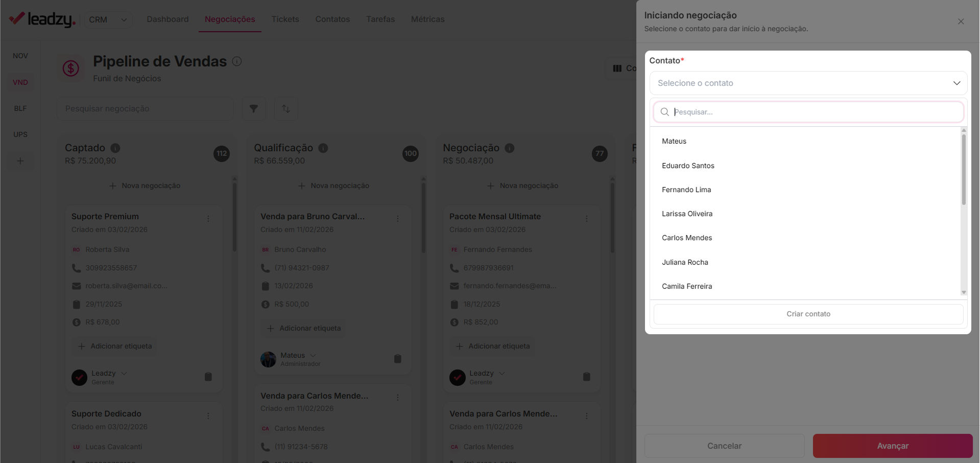Expand Leadzy owner dropdown on Pacote Mensal Ultimate
980x463 pixels.
click(502, 374)
